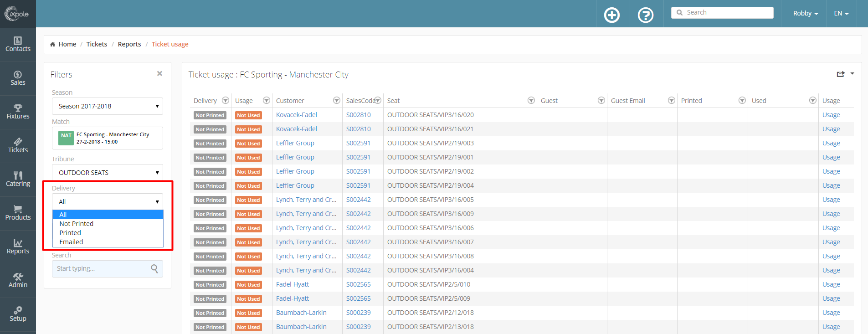The height and width of the screenshot is (334, 868).
Task: Select seat text OUTDOOR SEATS/VIP3/16/007
Action: pyautogui.click(x=431, y=242)
